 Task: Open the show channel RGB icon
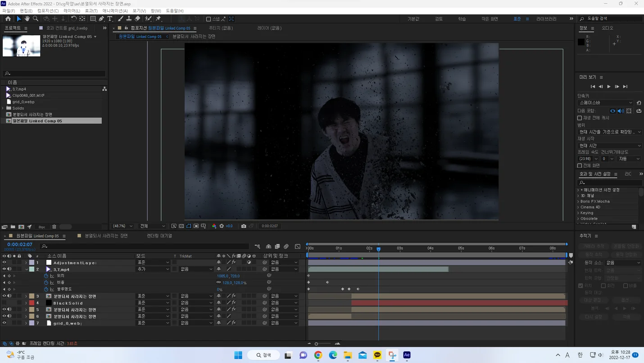(214, 226)
